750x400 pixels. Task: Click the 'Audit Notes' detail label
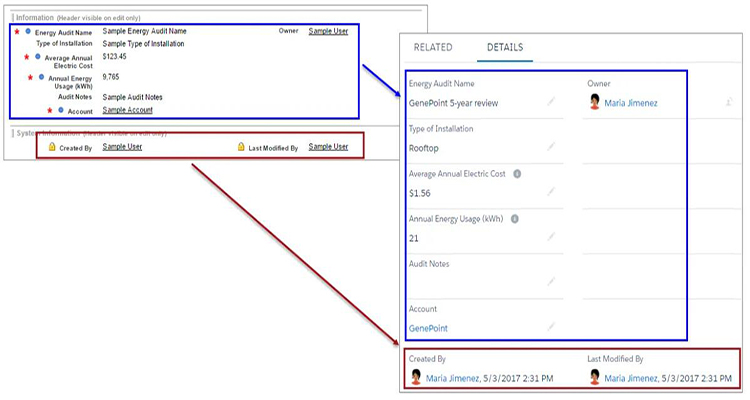(x=429, y=264)
